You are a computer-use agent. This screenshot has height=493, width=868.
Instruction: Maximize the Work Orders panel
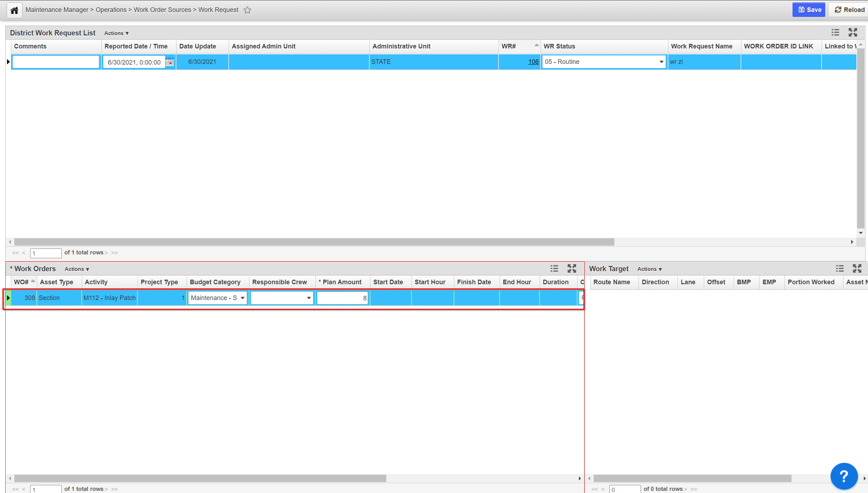point(572,269)
